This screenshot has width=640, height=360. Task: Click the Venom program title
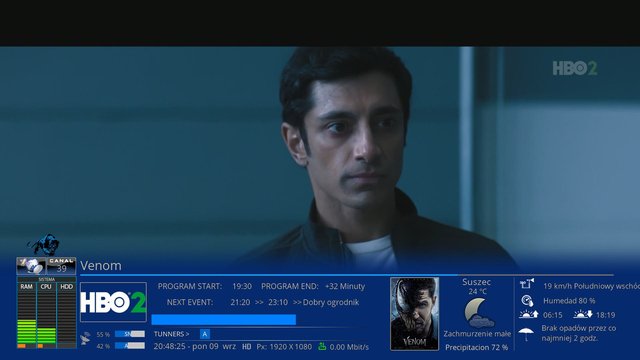(101, 266)
